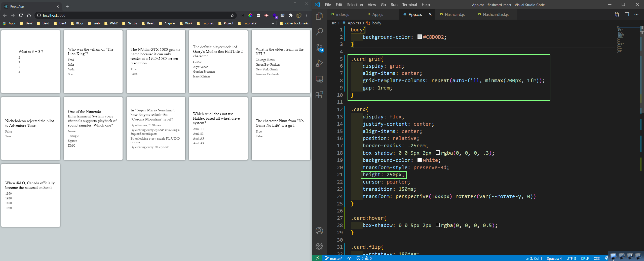Open the Run menu in VS Code
The image size is (644, 261).
[394, 5]
